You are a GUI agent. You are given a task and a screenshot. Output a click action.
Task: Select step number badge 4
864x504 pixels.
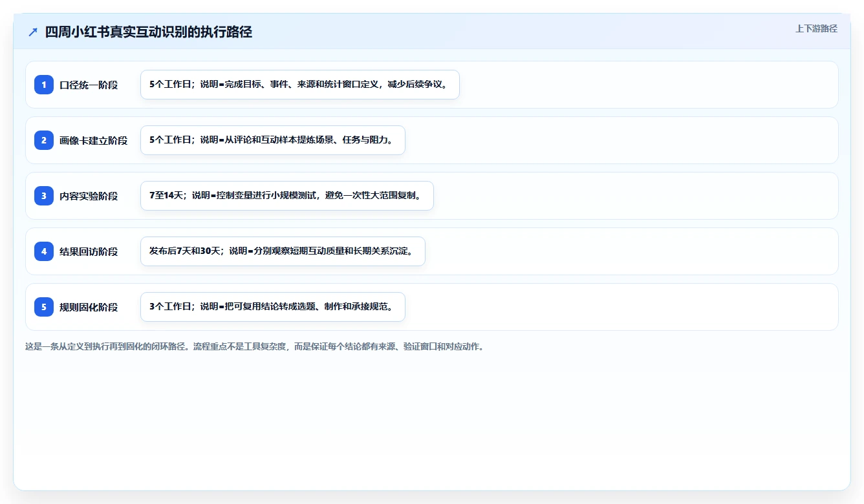click(44, 251)
